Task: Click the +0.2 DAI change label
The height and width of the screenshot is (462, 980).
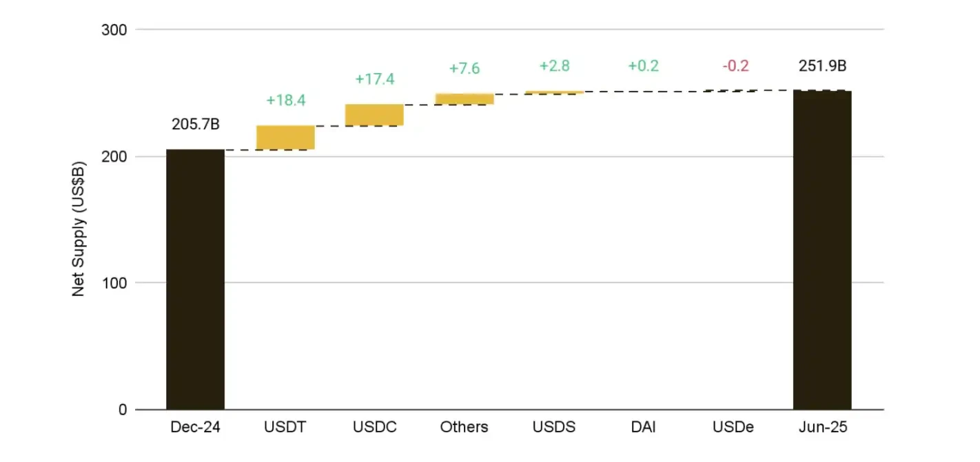Action: point(643,66)
